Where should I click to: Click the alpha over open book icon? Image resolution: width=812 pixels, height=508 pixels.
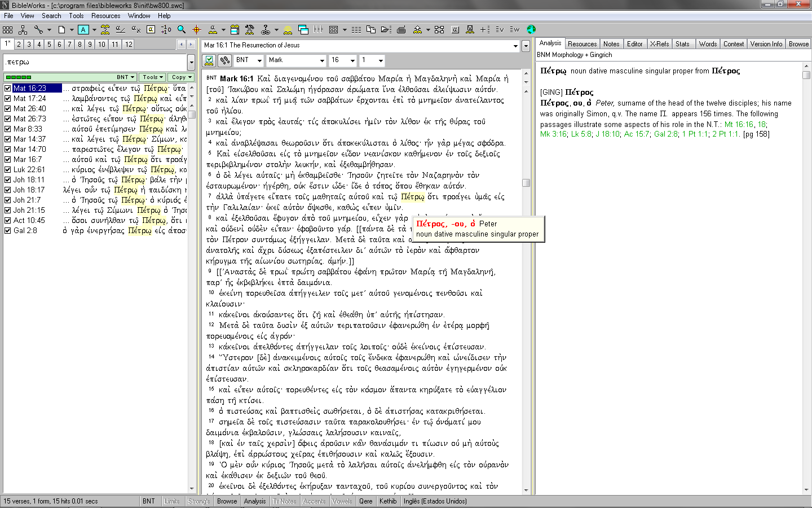coord(213,29)
